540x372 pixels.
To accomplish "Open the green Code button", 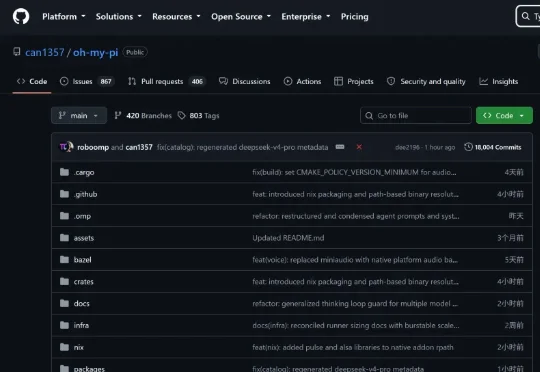I will pyautogui.click(x=504, y=115).
